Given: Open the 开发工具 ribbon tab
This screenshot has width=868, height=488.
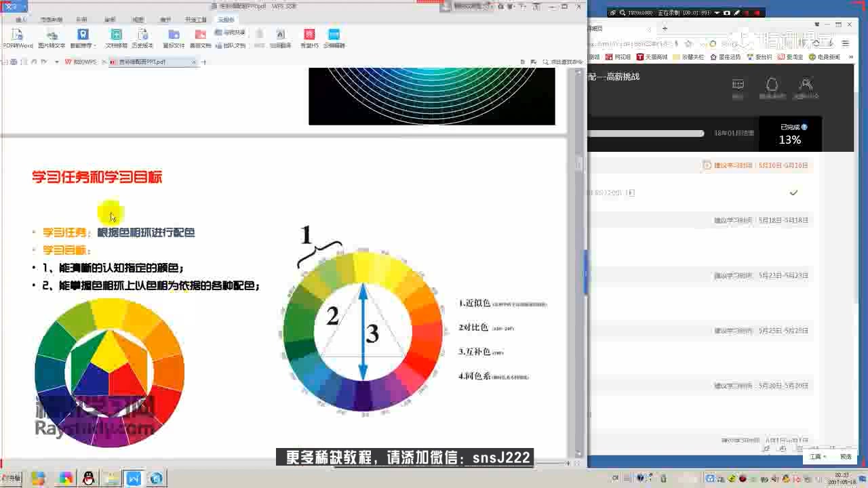Looking at the screenshot, I should [x=196, y=20].
